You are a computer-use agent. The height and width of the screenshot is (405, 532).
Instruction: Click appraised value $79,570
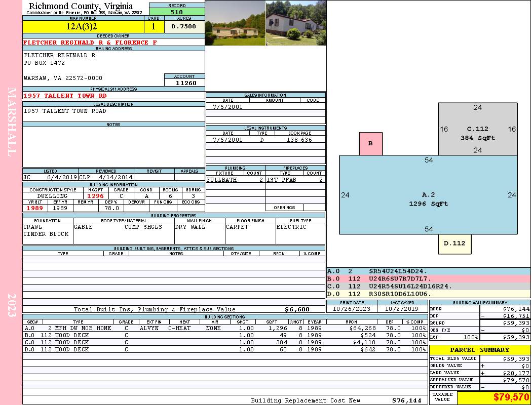tap(516, 380)
